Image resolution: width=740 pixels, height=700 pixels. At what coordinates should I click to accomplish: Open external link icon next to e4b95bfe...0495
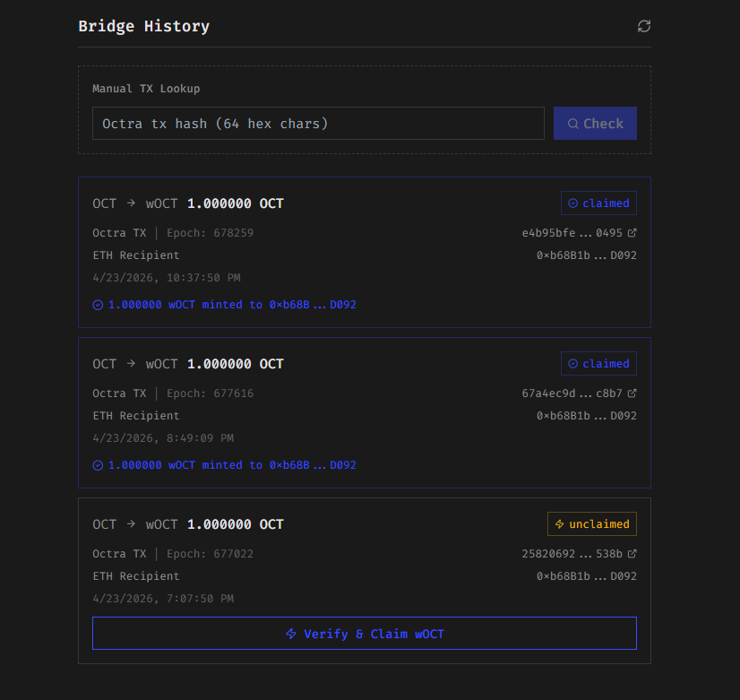[x=632, y=233]
